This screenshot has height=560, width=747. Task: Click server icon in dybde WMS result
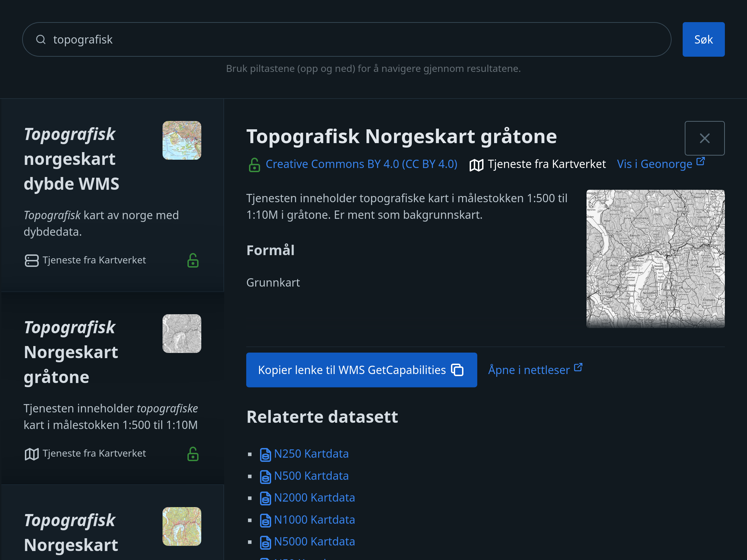(31, 260)
